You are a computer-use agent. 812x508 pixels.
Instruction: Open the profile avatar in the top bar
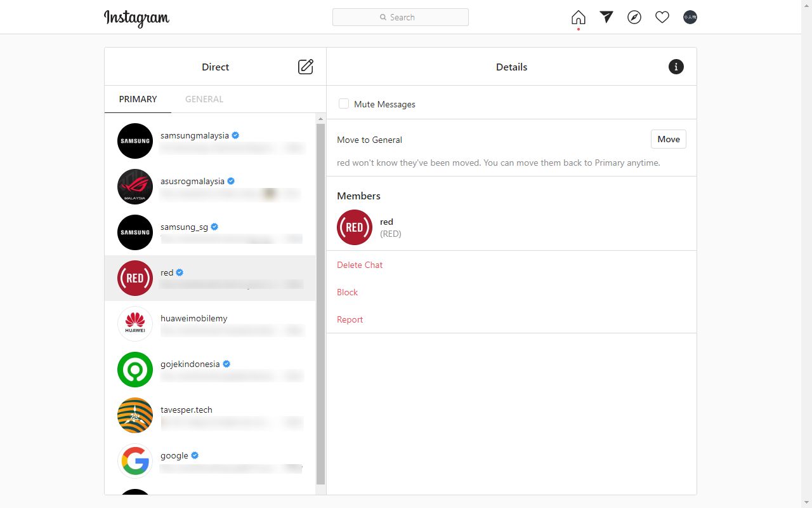pyautogui.click(x=690, y=17)
